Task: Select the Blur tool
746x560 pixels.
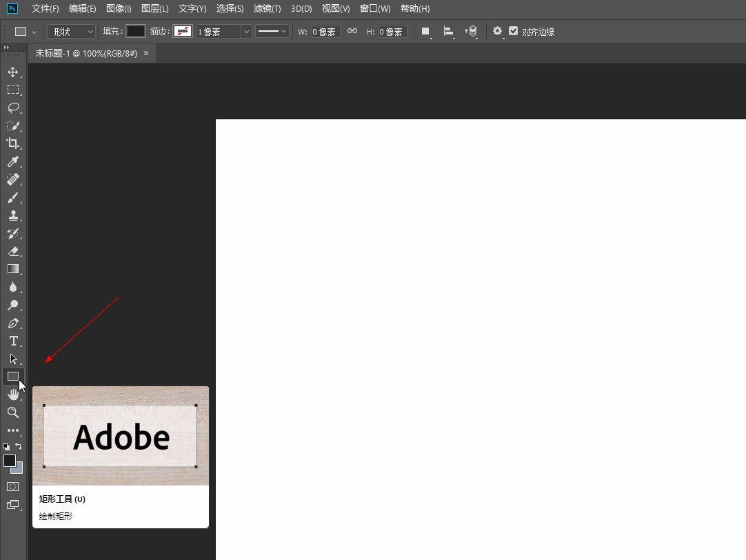Action: [13, 287]
